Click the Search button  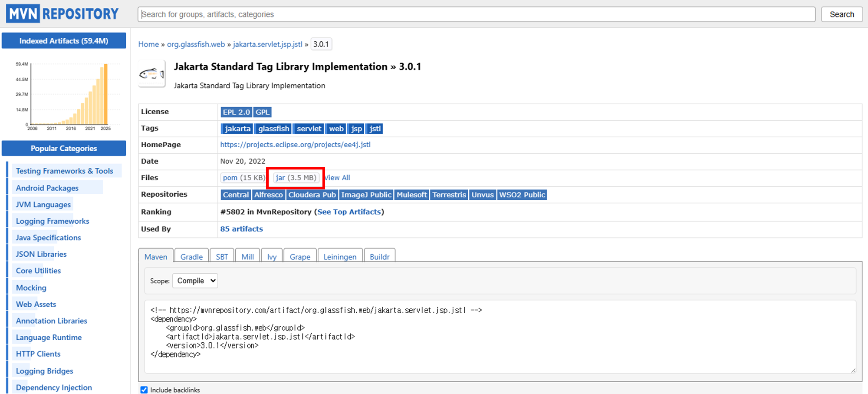pos(842,14)
